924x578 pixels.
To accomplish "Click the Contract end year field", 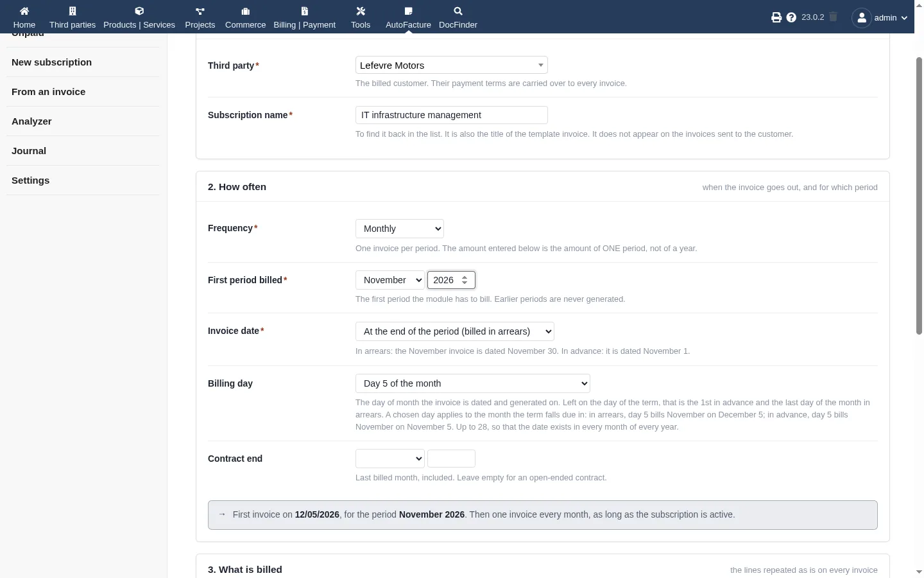I will point(451,459).
